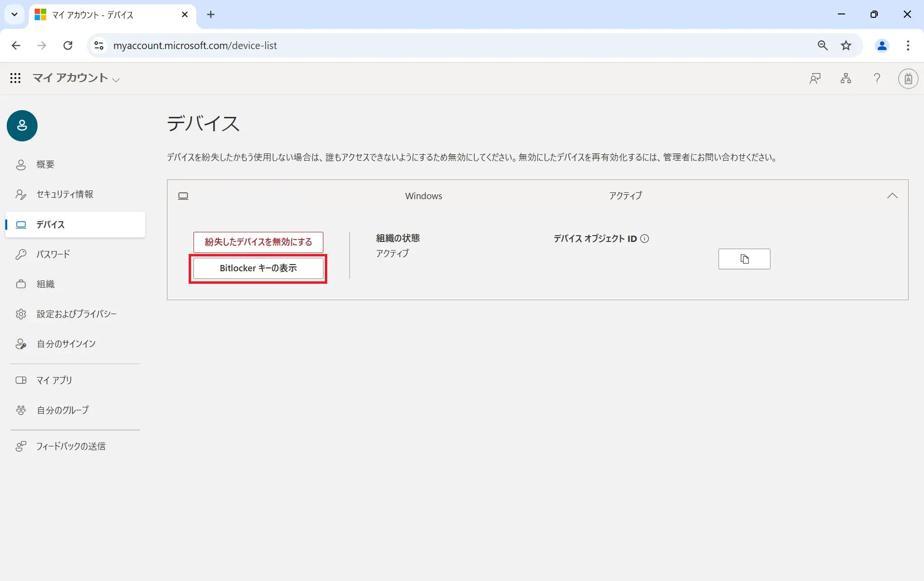The width and height of the screenshot is (924, 581).
Task: Open セキュリティ情報 in the sidebar
Action: [64, 194]
